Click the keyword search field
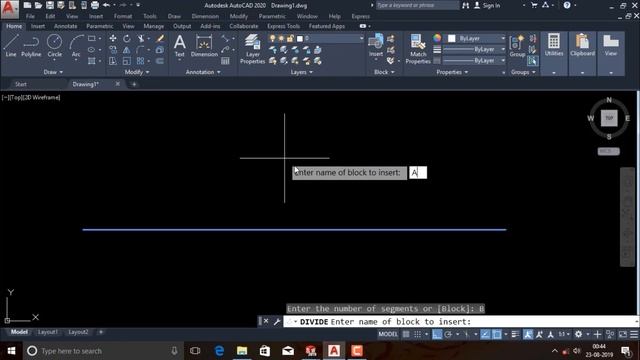640x360 pixels. [417, 5]
